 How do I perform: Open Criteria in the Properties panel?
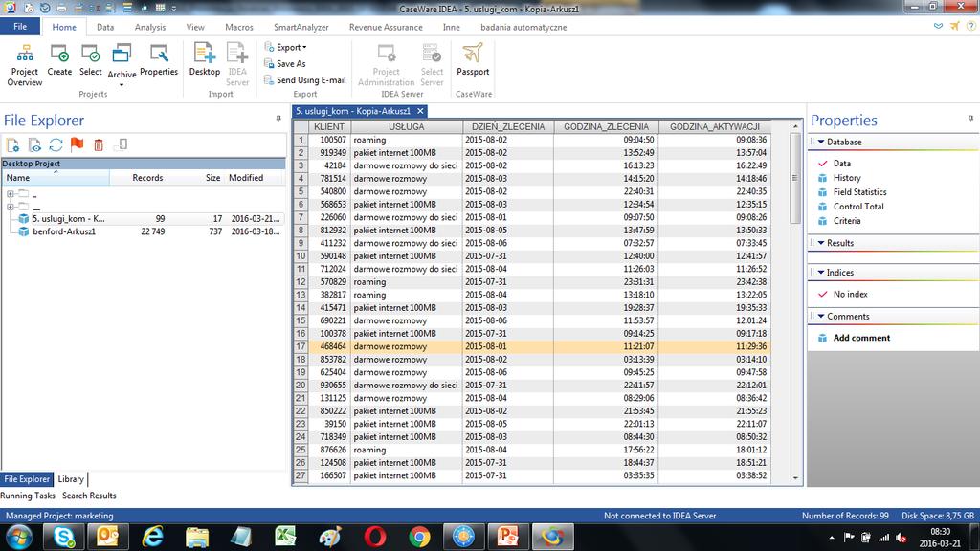coord(847,221)
